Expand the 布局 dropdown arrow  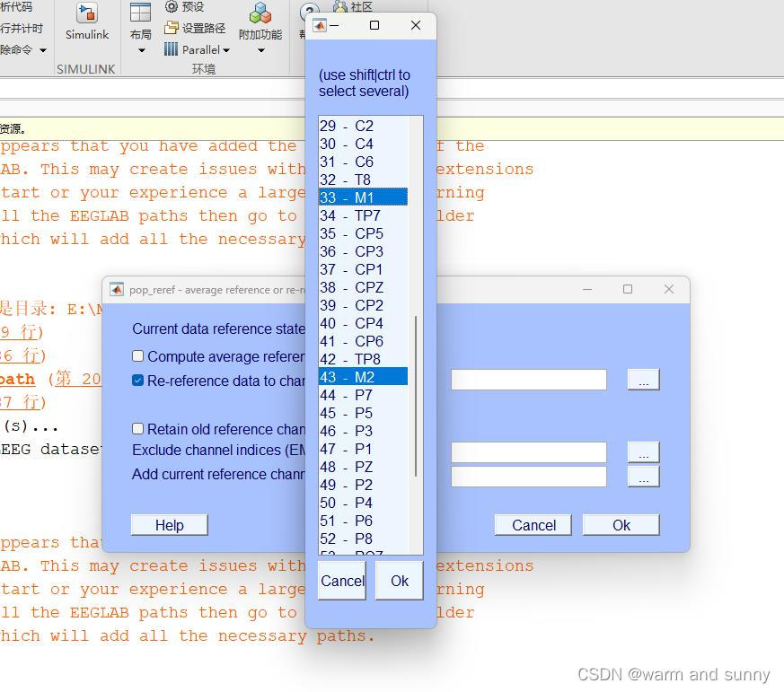[142, 50]
